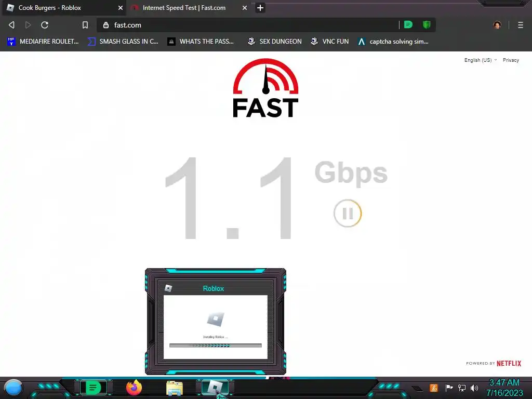
Task: Open the WHATS THE PASS... bookmark
Action: click(201, 42)
